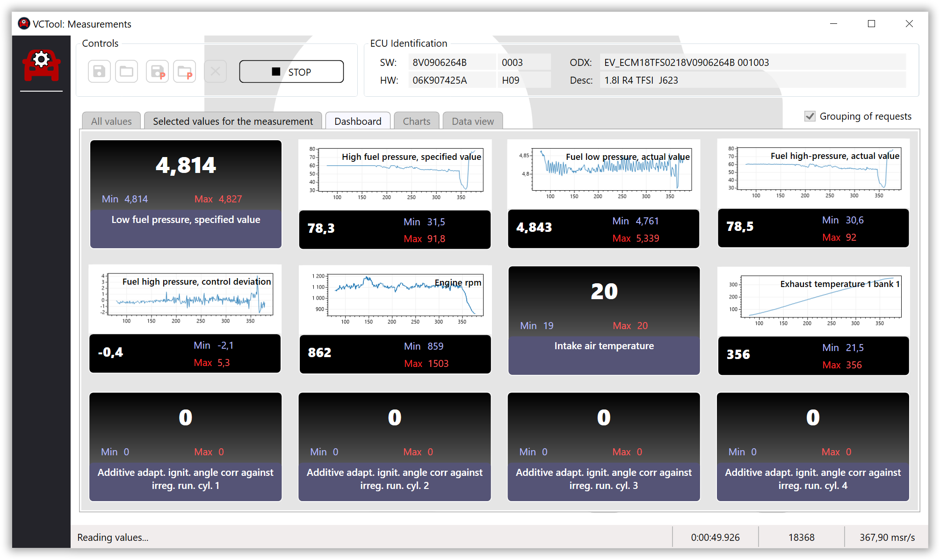Click the Low fuel pressure specified value tile
The image size is (940, 560).
coord(186,194)
